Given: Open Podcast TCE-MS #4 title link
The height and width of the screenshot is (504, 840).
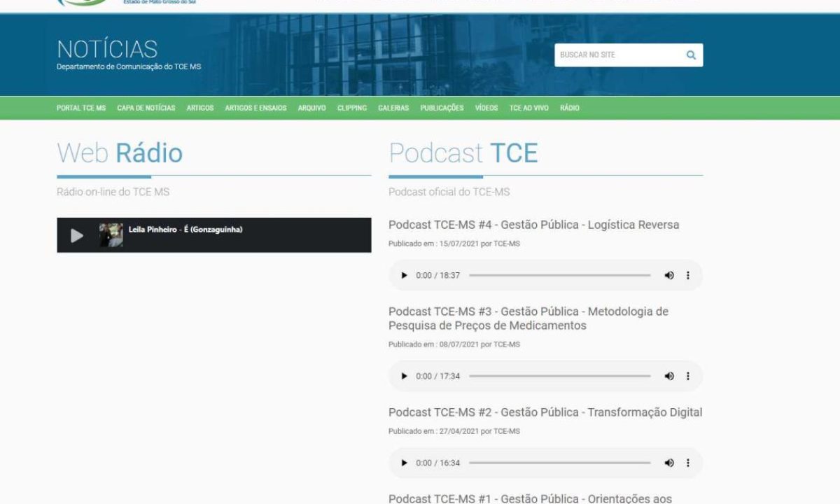Looking at the screenshot, I should (533, 225).
